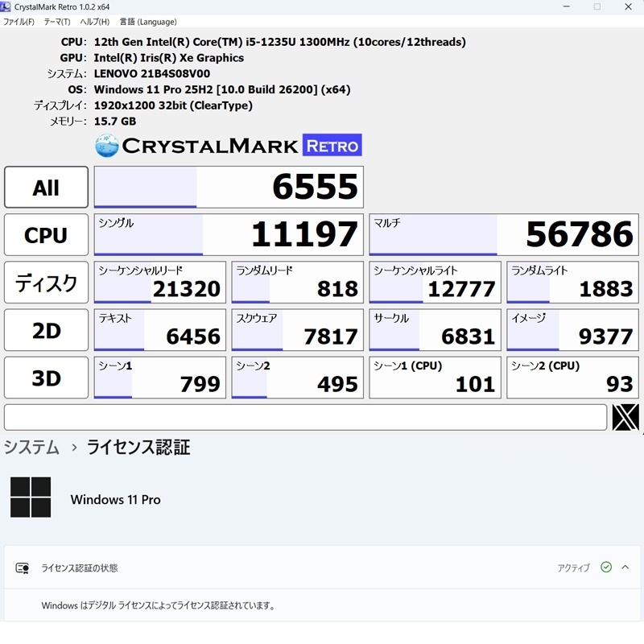The width and height of the screenshot is (644, 644).
Task: Click the empty comment input field
Action: click(x=306, y=417)
